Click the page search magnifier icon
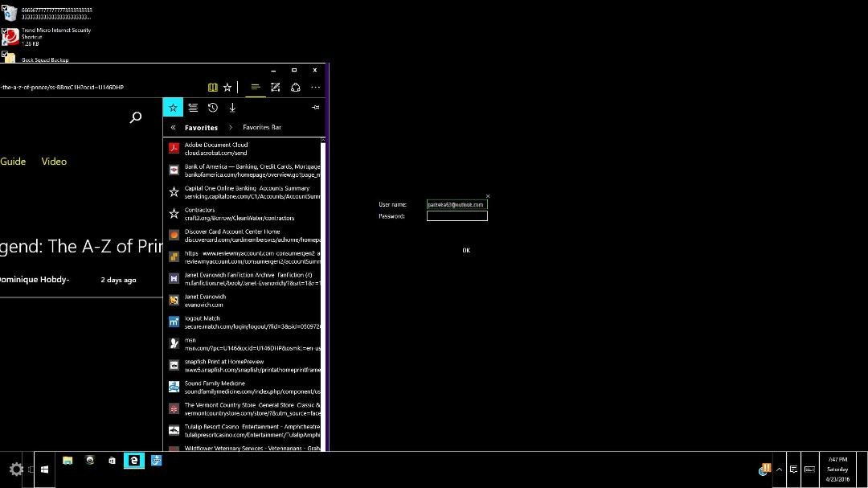The width and height of the screenshot is (868, 488). coord(136,117)
